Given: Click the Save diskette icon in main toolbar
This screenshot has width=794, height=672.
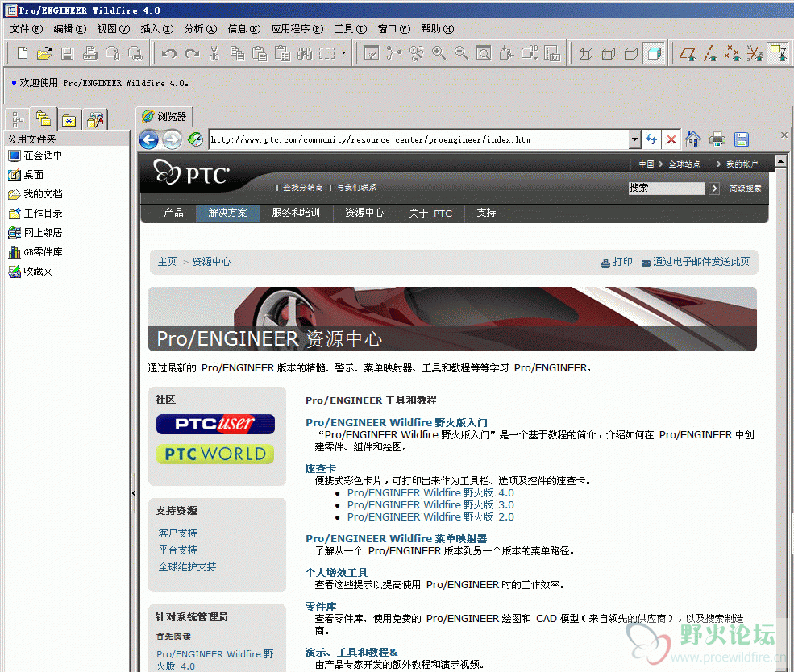Looking at the screenshot, I should (x=68, y=53).
